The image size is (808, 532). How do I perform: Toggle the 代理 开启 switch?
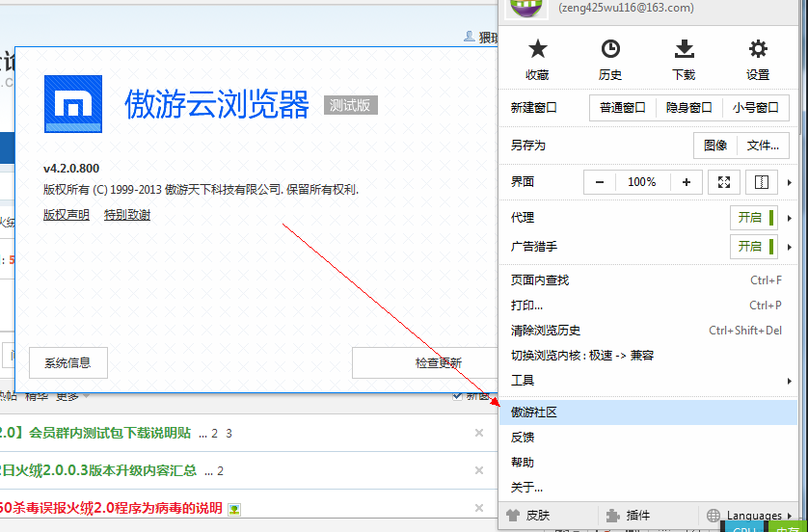(754, 218)
